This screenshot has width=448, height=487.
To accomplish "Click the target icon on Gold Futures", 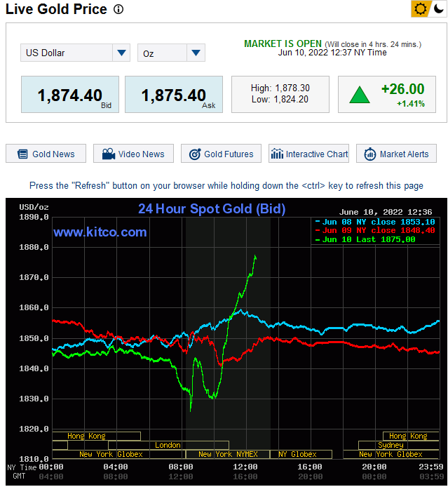I will point(195,154).
